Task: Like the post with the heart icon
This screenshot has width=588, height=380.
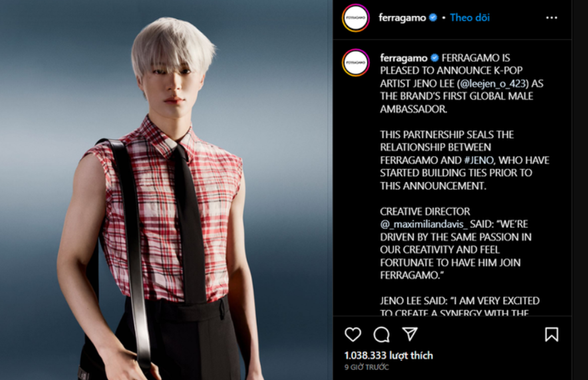Action: point(353,334)
